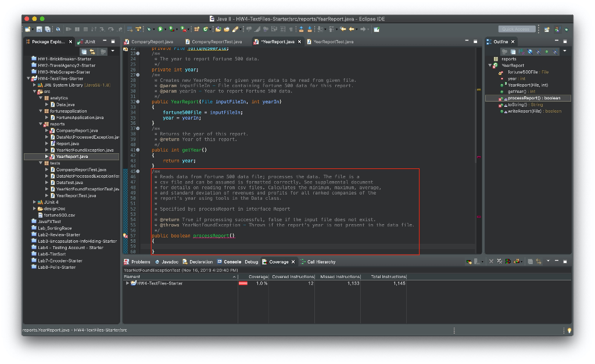The image size is (595, 364).
Task: Collapse YearReport in the Outline view
Action: pos(491,65)
